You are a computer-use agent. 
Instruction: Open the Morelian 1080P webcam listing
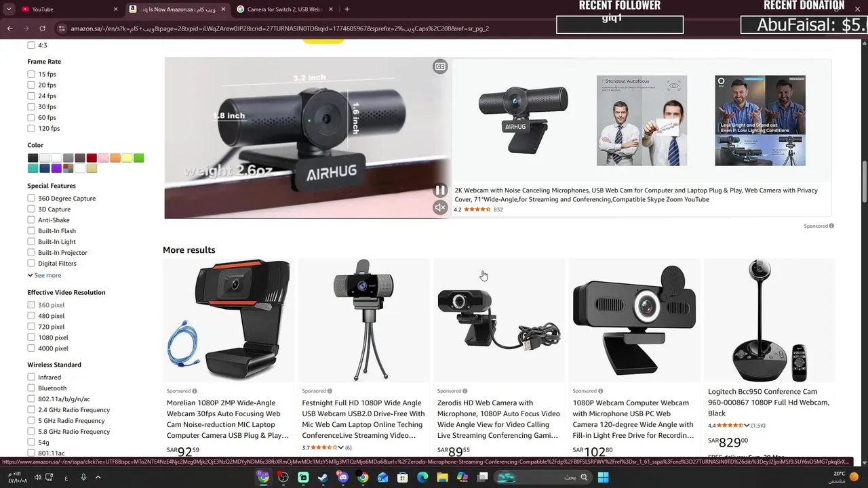[x=228, y=419]
